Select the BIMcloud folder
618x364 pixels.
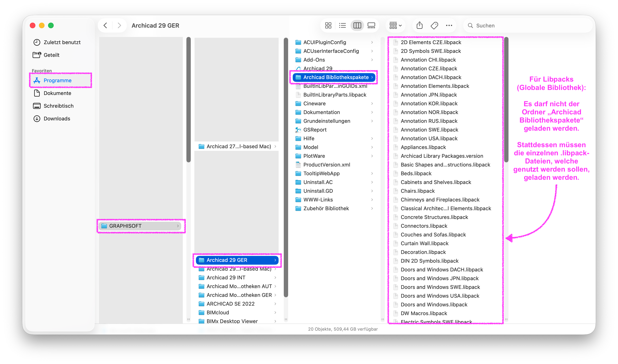(237, 313)
